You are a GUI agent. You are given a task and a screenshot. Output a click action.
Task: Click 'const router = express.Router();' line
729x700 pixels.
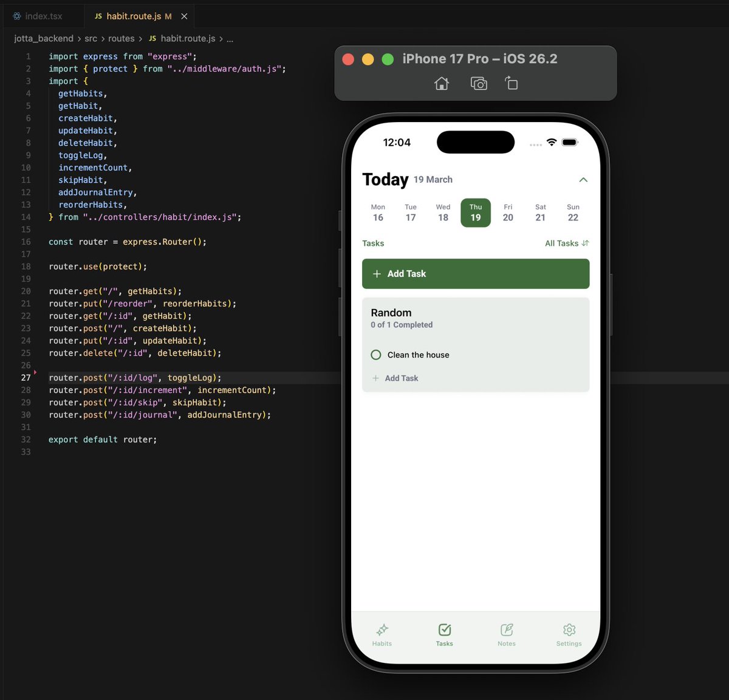click(128, 242)
